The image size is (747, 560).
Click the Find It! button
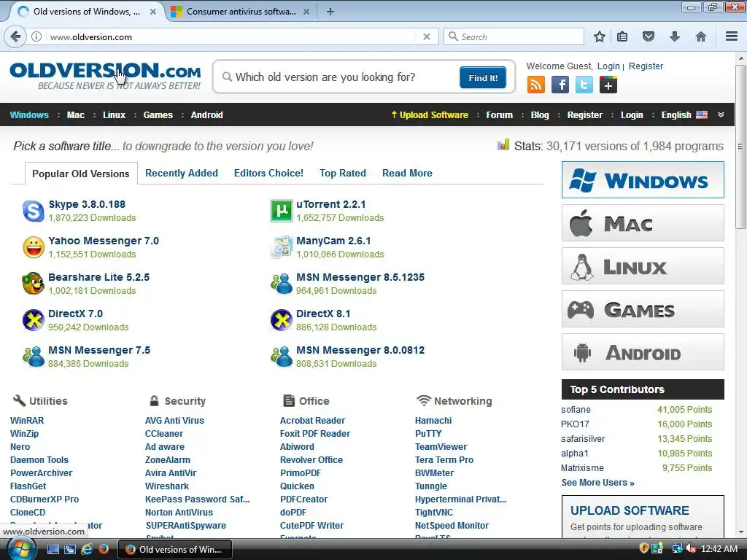(483, 77)
